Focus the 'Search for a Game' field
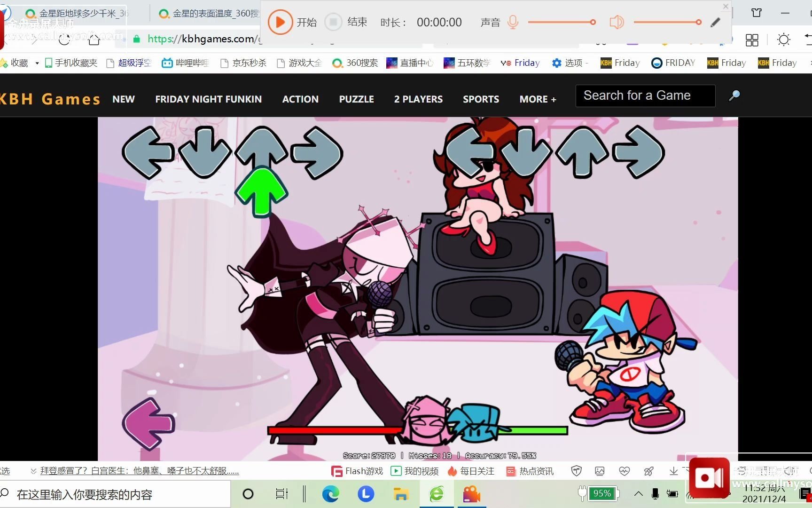The height and width of the screenshot is (508, 812). (645, 96)
